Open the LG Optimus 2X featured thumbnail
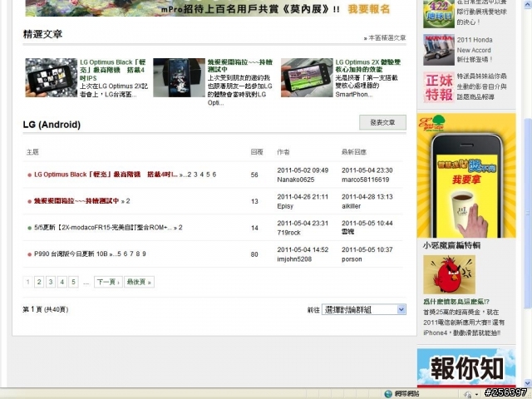The width and height of the screenshot is (532, 399). click(x=307, y=77)
